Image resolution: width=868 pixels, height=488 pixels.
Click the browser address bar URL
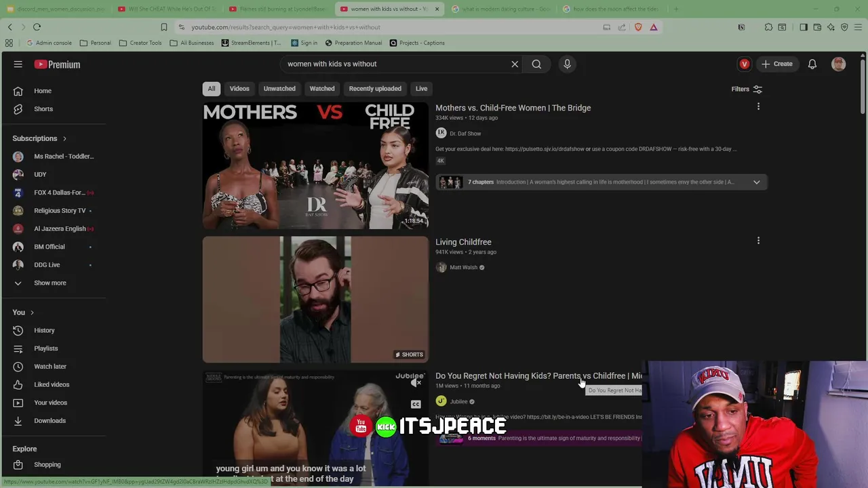click(x=285, y=27)
